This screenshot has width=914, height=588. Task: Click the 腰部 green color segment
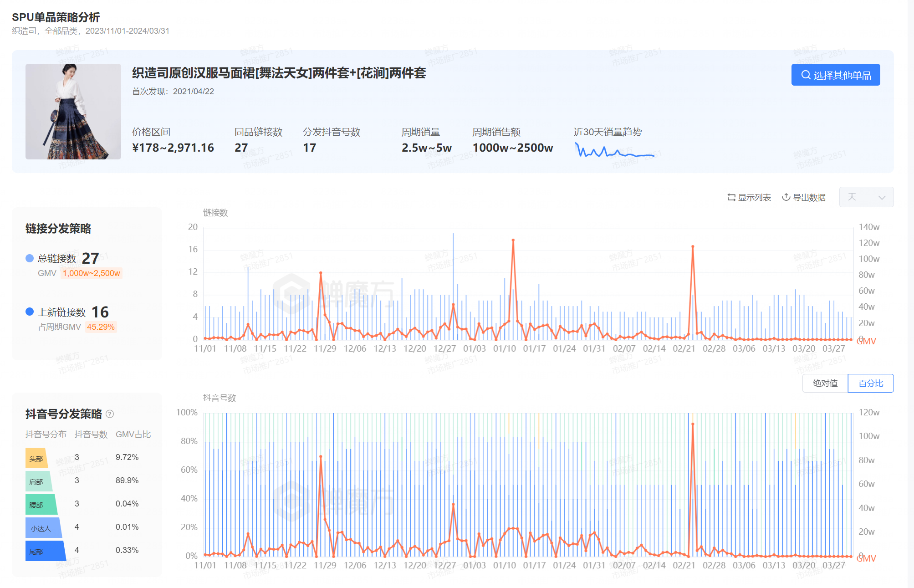click(40, 505)
